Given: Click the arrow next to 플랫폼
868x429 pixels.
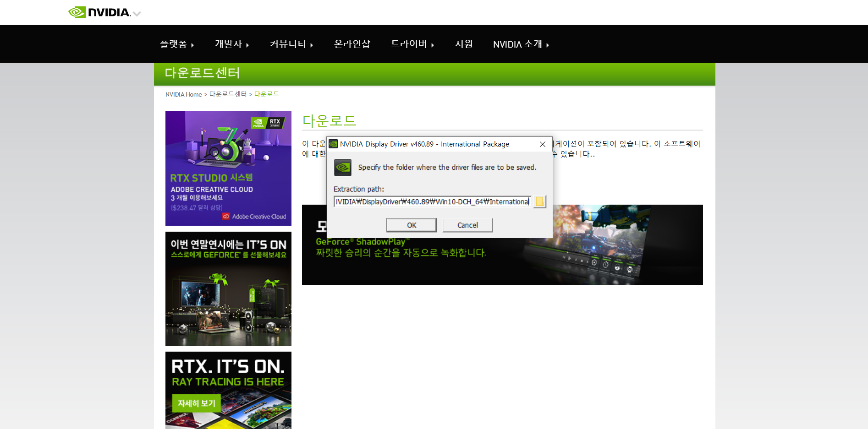Looking at the screenshot, I should pyautogui.click(x=192, y=45).
